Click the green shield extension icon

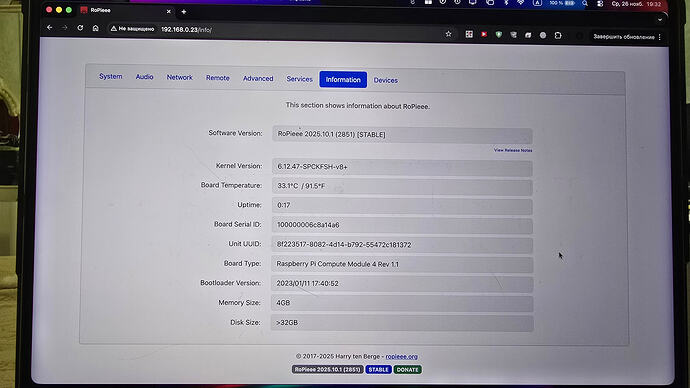[499, 34]
